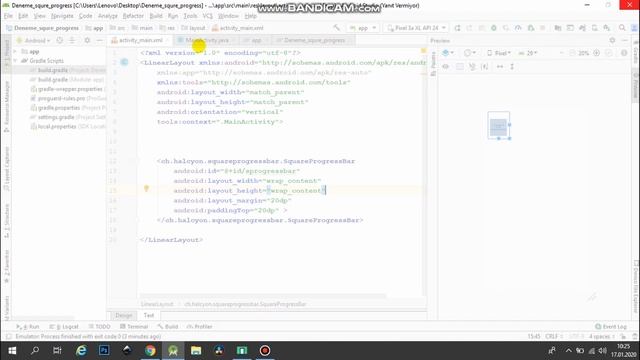The image size is (640, 360).
Task: Open the Run tool window
Action: point(28,327)
